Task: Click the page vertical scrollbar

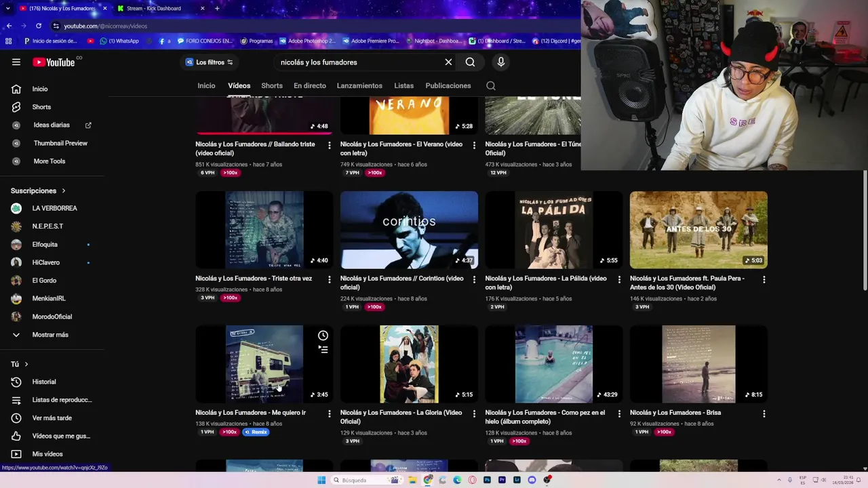Action: click(865, 230)
